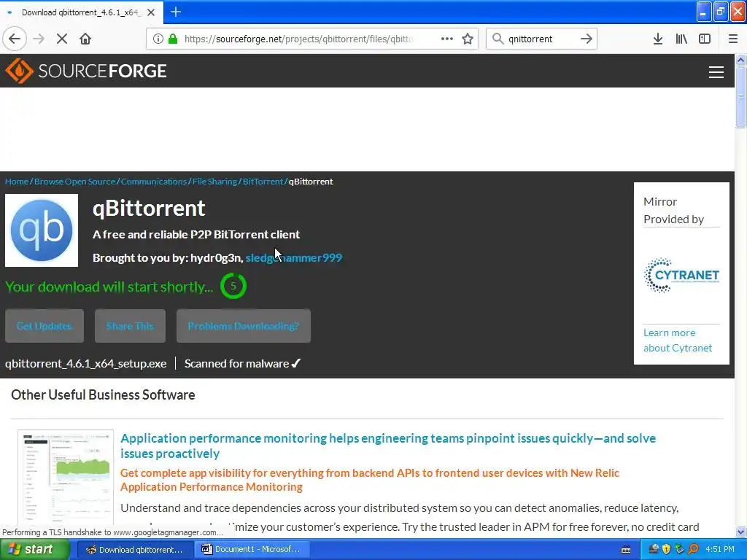Click the New Relic ad thumbnail
This screenshot has height=560, width=747.
click(x=66, y=477)
